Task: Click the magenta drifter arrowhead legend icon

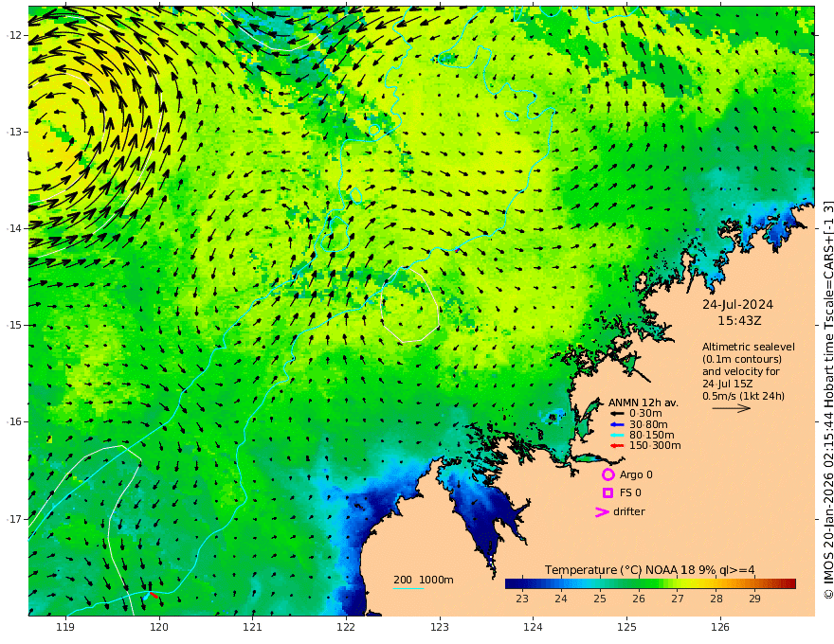Action: (602, 511)
